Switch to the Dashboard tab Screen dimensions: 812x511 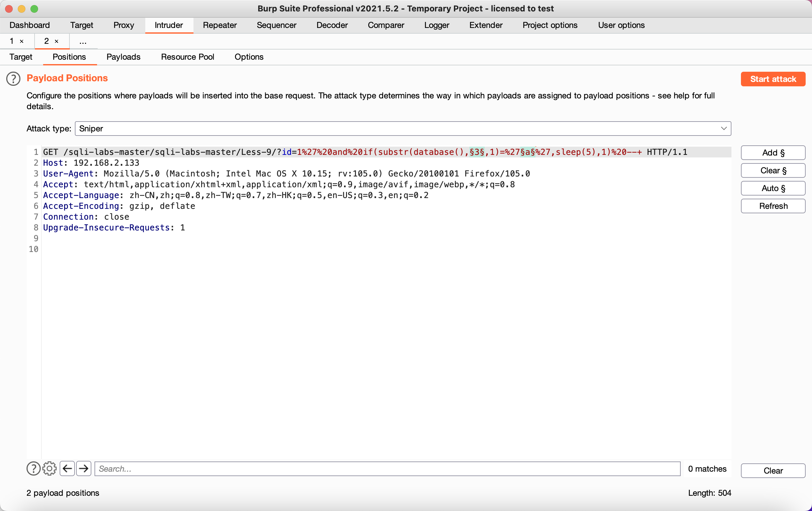point(30,25)
